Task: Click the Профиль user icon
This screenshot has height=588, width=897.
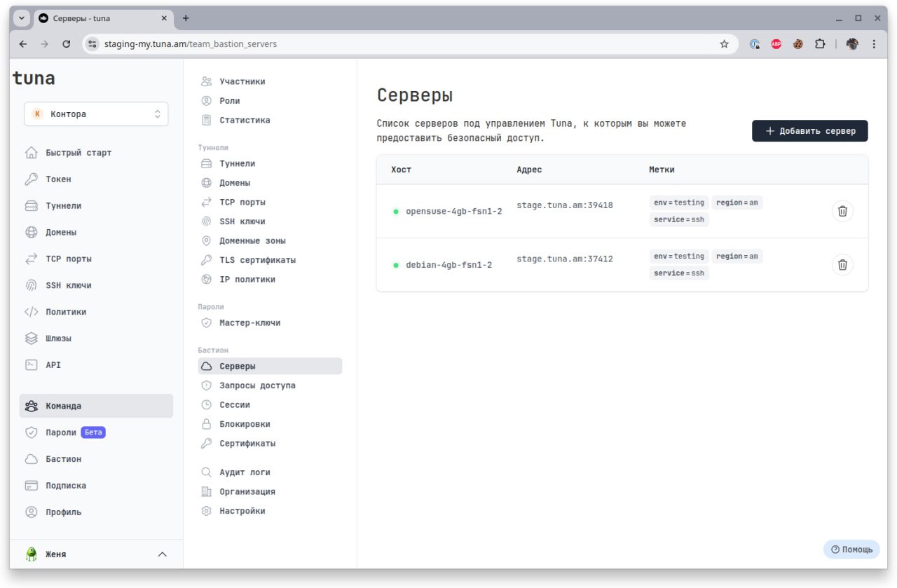Action: point(31,512)
